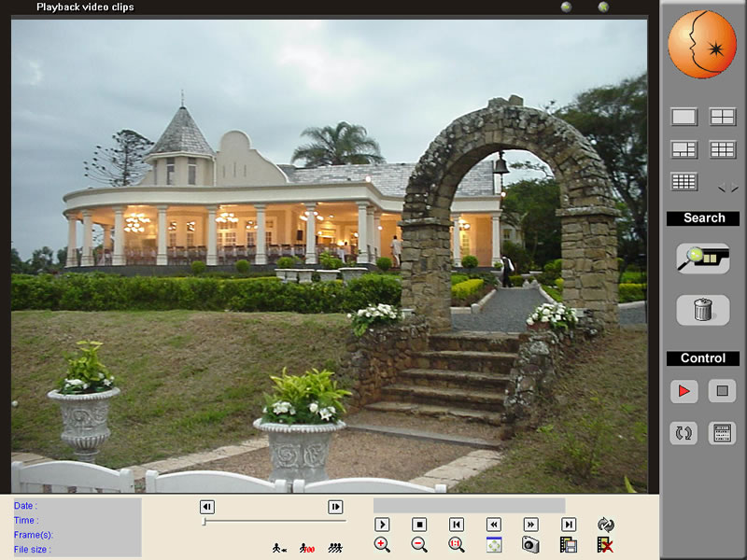Click the trash can delete button
747x560 pixels.
[702, 310]
